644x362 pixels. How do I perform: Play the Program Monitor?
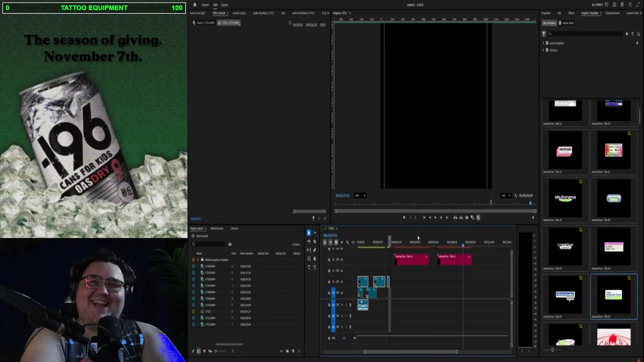pos(435,217)
